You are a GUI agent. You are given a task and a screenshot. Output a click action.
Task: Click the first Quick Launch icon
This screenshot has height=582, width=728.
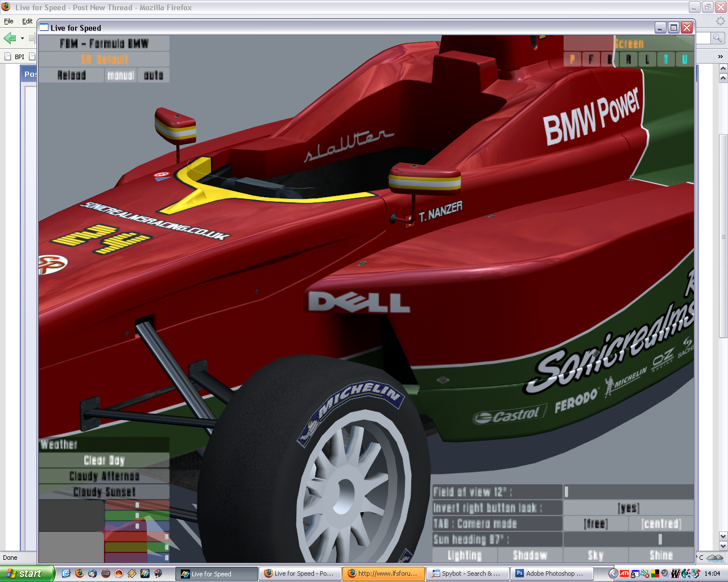(x=66, y=573)
